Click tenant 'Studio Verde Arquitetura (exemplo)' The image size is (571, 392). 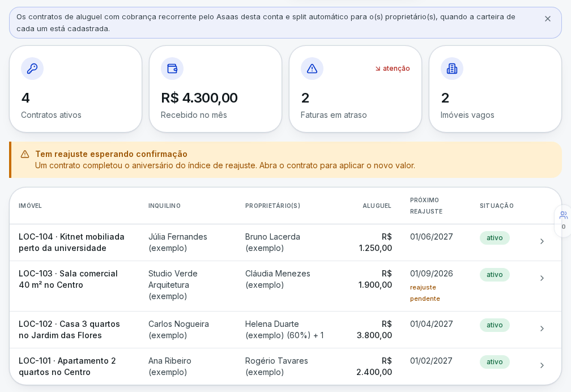click(173, 285)
